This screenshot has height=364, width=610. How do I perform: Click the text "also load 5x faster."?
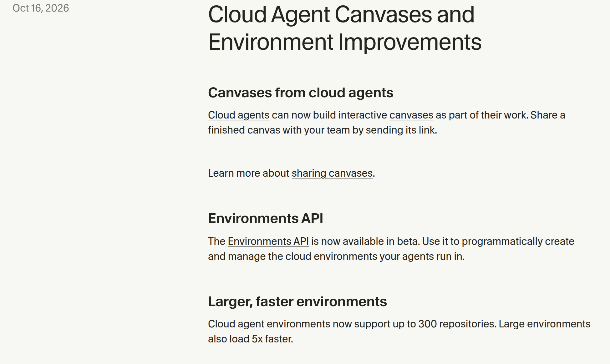click(x=251, y=339)
